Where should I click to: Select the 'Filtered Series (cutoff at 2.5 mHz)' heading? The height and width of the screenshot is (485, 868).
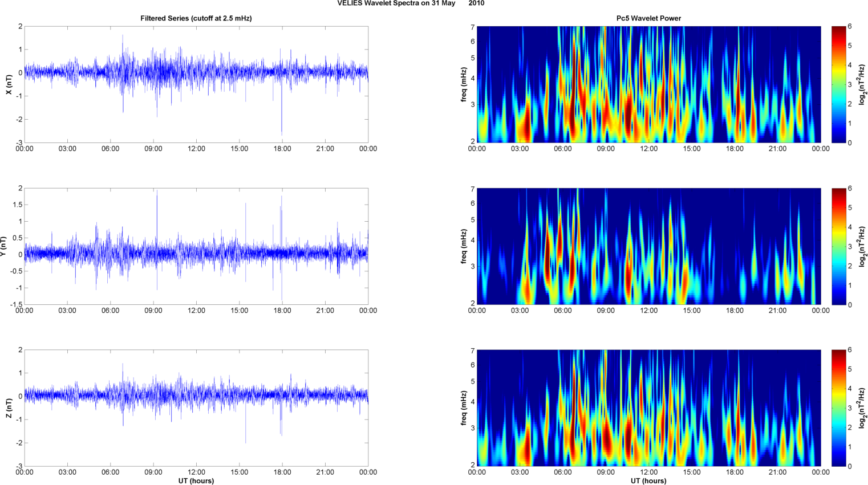tap(196, 18)
